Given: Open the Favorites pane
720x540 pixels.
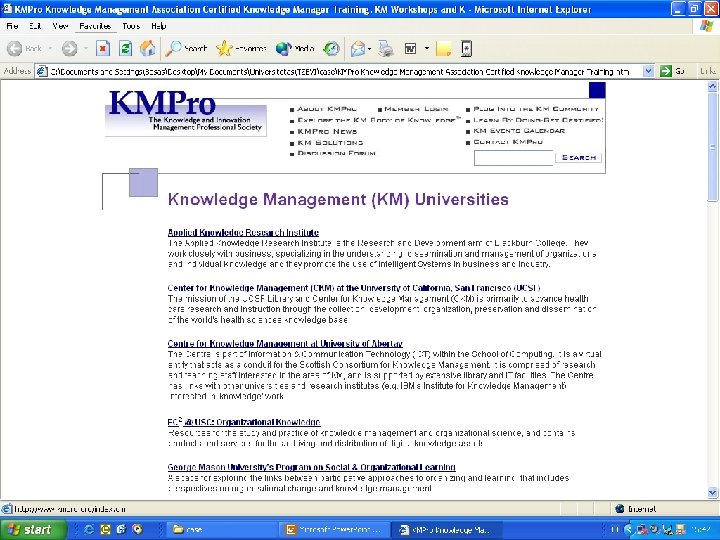Looking at the screenshot, I should tap(241, 48).
